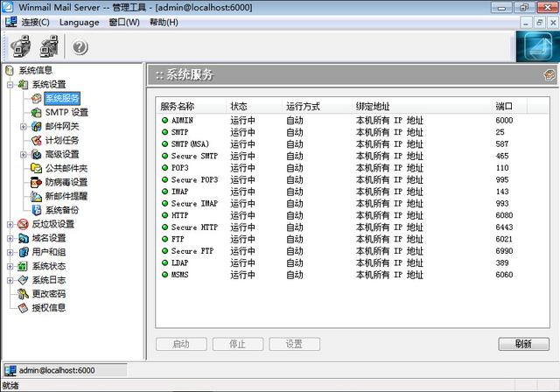Click the application icon in the menu bar
This screenshot has height=392, width=560.
point(11,22)
